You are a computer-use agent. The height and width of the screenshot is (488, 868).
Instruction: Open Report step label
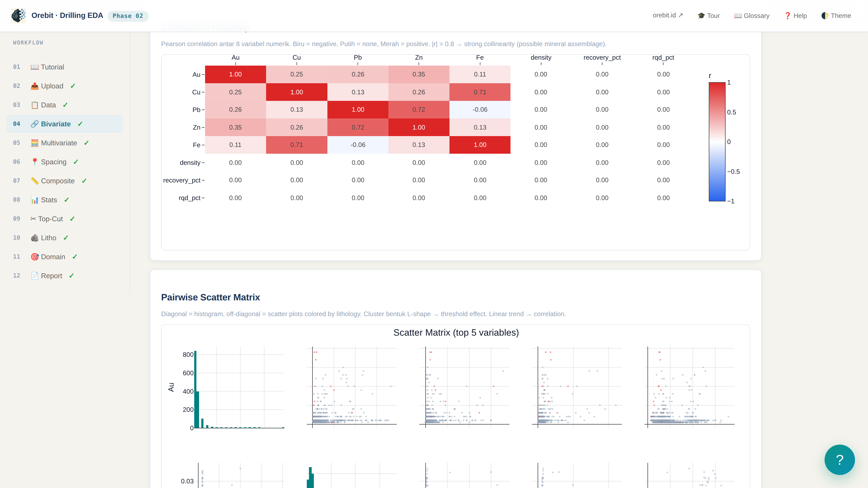point(52,276)
